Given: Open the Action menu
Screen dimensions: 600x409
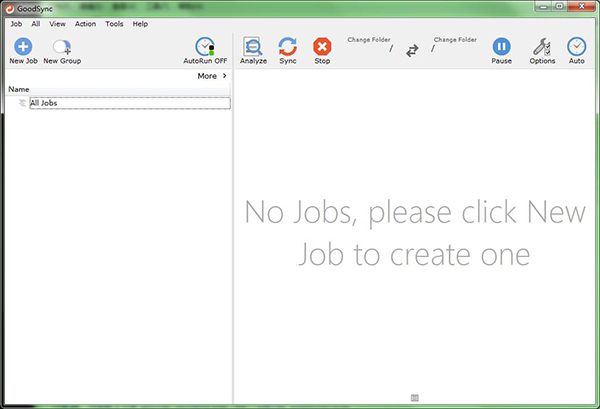Looking at the screenshot, I should click(x=85, y=24).
